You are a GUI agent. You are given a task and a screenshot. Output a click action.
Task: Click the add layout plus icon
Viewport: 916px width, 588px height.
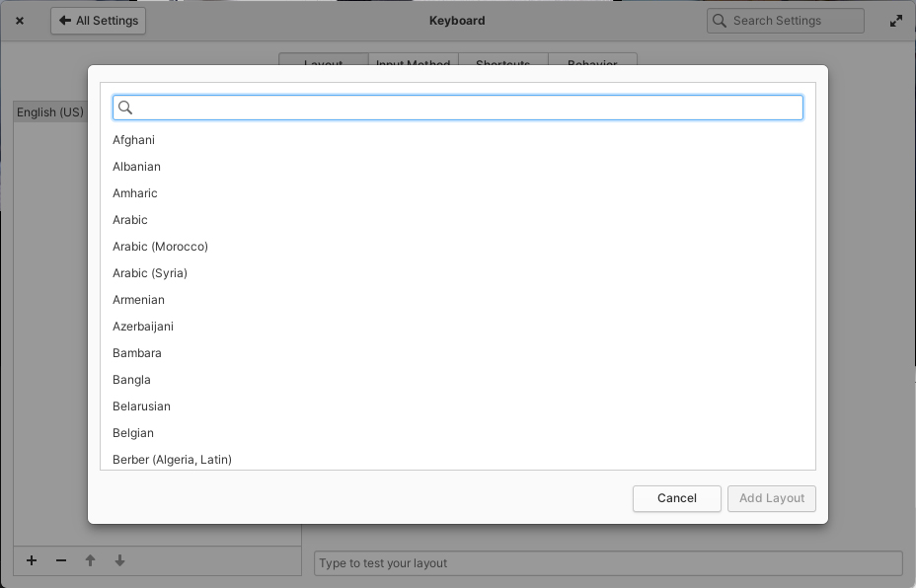32,560
